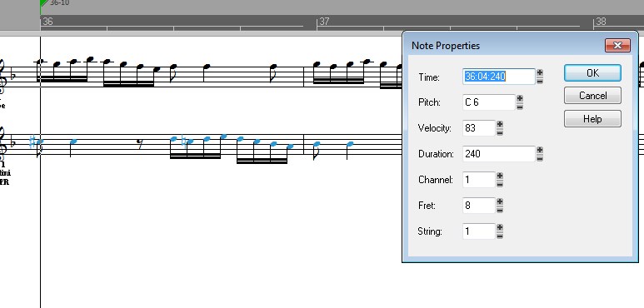
Task: Select the Velocity field showing 83
Action: (479, 128)
